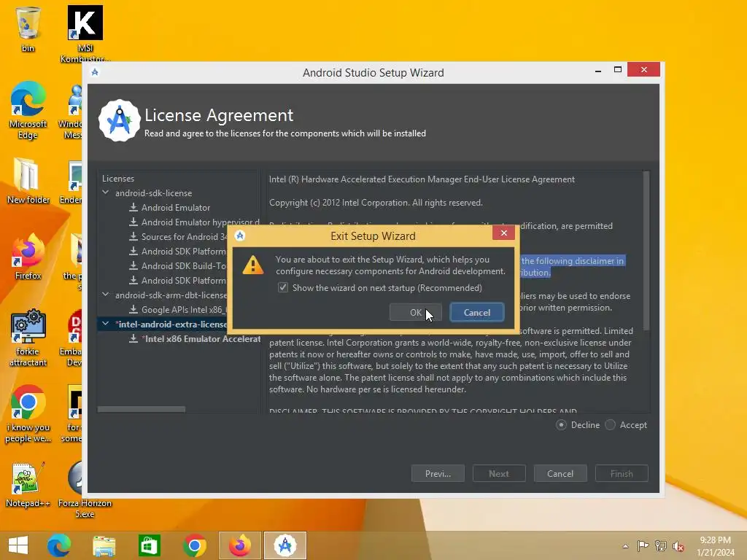747x560 pixels.
Task: Click the wizard's bottom Cancel button
Action: [x=560, y=473]
